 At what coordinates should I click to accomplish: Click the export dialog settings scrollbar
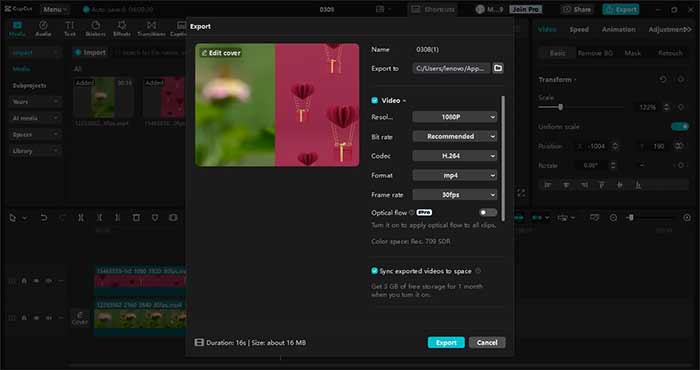[503, 158]
